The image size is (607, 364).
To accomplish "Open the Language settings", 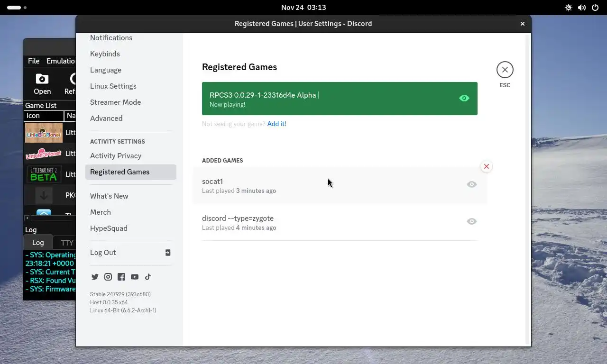I will (x=106, y=70).
